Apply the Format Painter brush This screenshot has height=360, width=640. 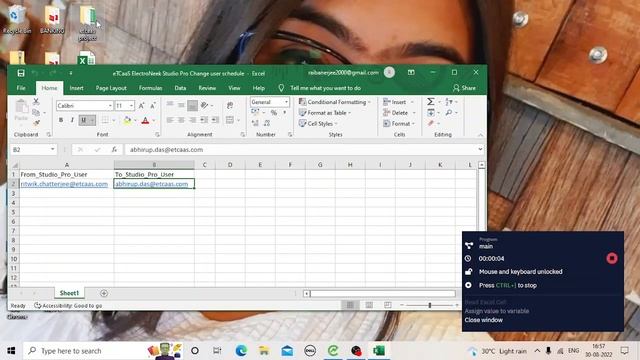point(36,122)
